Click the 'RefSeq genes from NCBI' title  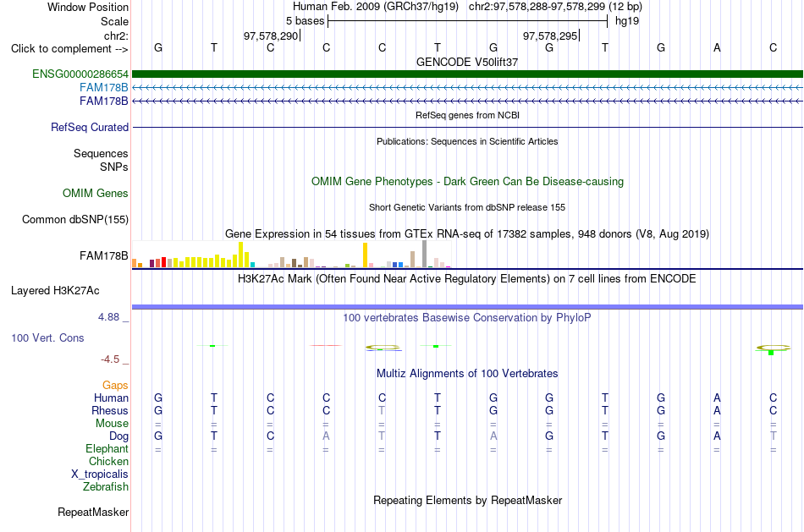coord(467,115)
